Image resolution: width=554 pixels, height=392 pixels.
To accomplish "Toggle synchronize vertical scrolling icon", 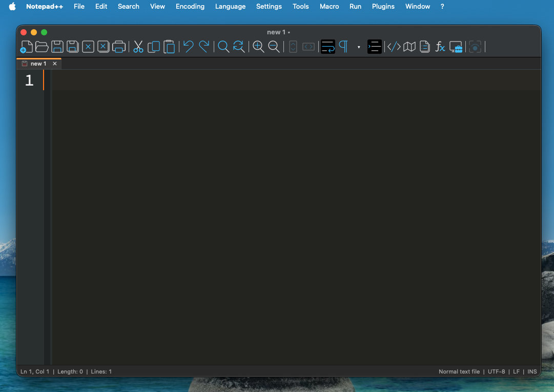I will (293, 47).
